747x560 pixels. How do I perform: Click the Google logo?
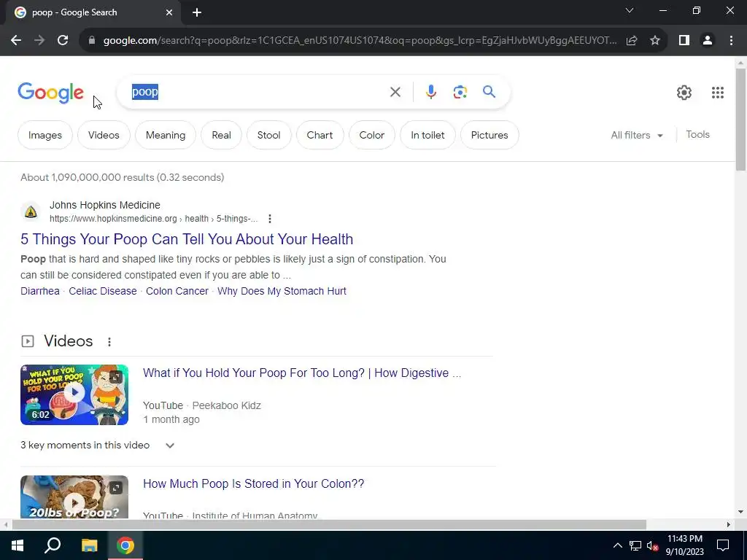(50, 93)
